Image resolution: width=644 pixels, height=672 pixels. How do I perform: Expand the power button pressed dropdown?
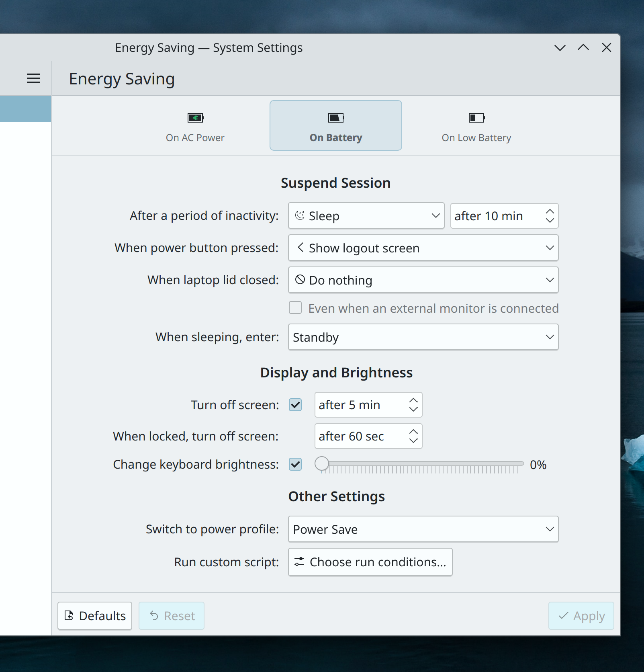pyautogui.click(x=423, y=248)
